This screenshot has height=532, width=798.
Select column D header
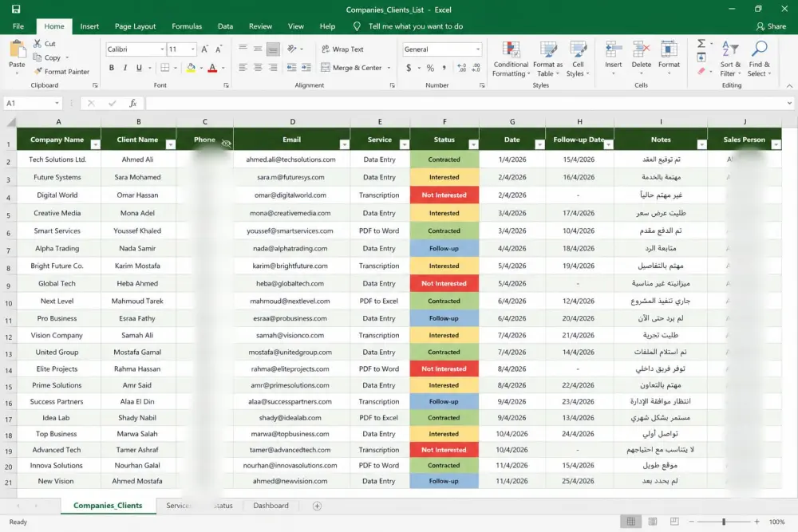(x=292, y=121)
